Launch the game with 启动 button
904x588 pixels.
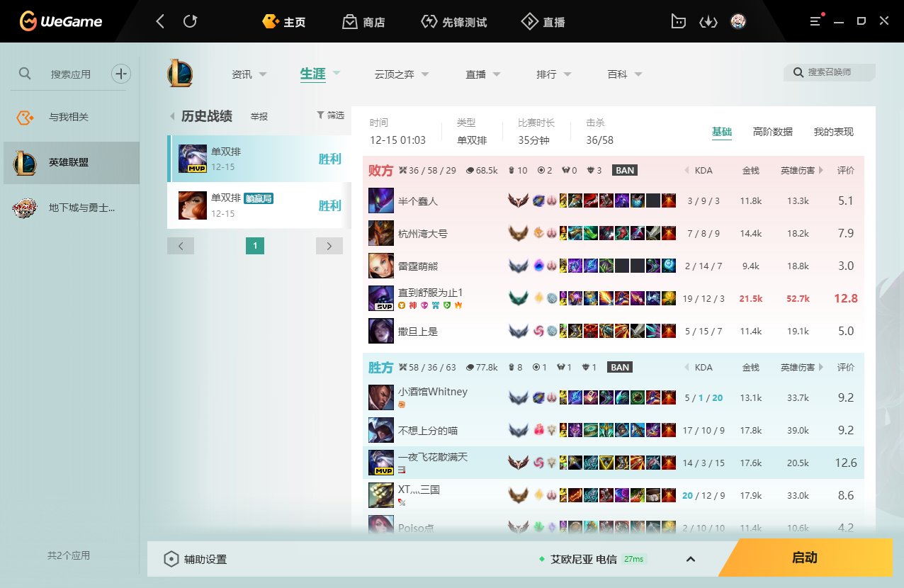click(805, 558)
